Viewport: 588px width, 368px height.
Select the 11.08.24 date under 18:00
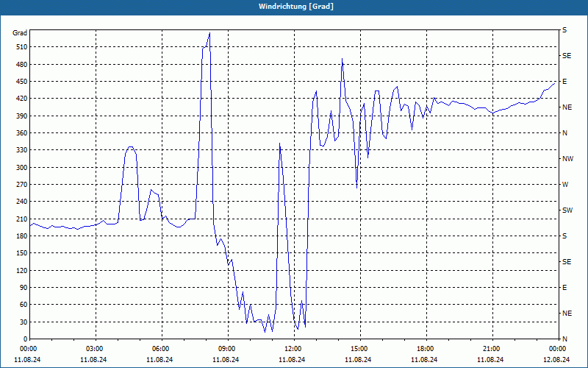424,360
